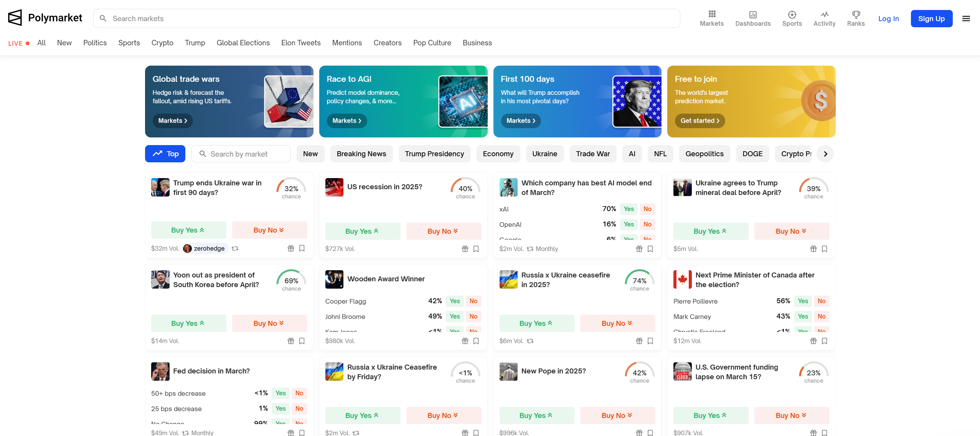Focus the Search by market field
The height and width of the screenshot is (436, 980).
coord(241,154)
